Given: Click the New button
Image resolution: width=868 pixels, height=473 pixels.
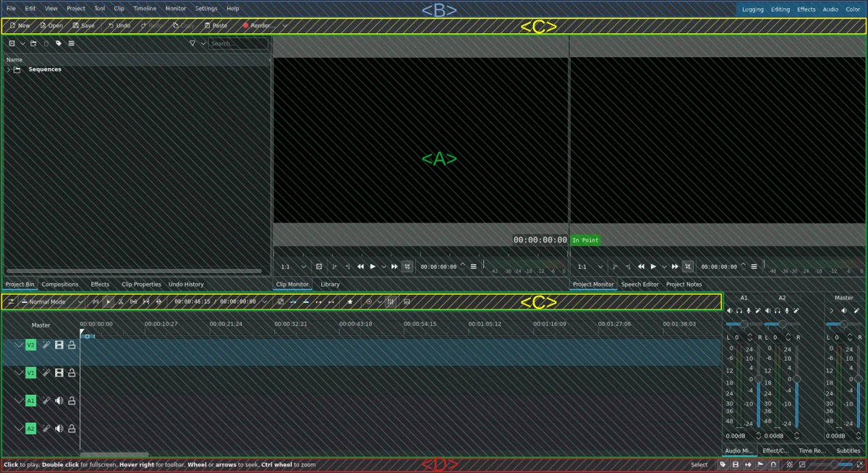Looking at the screenshot, I should point(20,25).
